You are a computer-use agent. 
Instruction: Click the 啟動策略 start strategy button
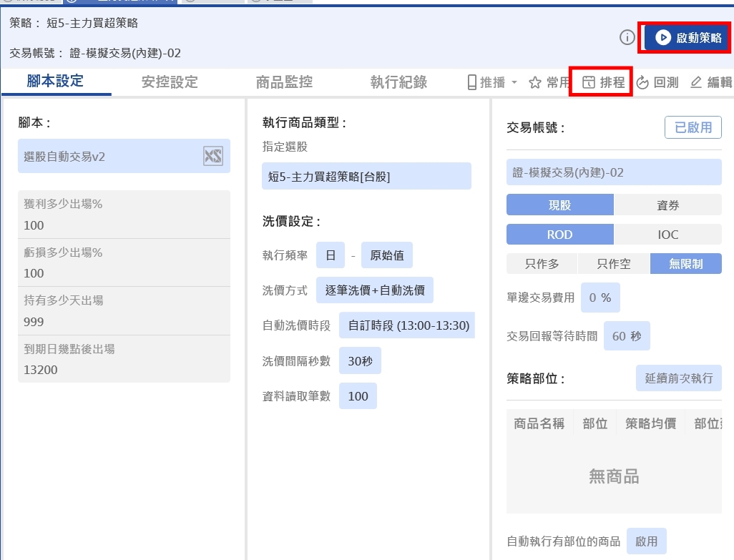[687, 38]
